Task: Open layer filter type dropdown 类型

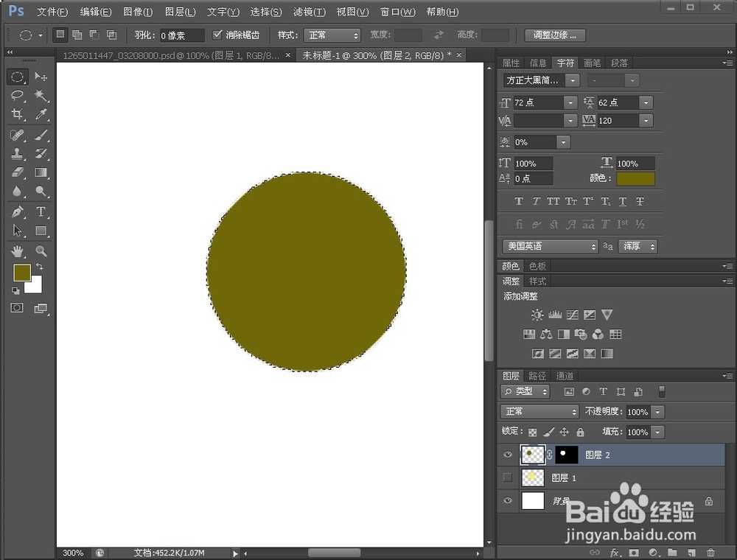Action: 525,391
